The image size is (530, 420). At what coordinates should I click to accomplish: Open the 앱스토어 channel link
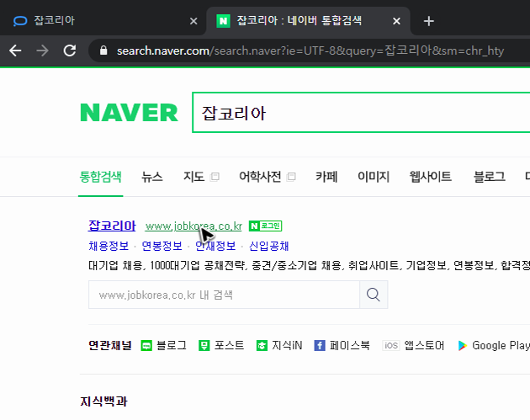tap(424, 345)
